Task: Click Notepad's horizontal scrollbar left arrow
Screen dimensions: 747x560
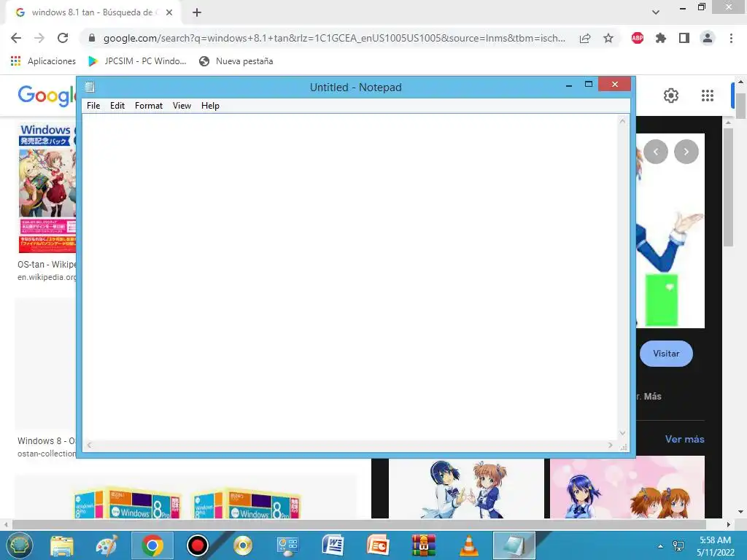Action: (89, 446)
